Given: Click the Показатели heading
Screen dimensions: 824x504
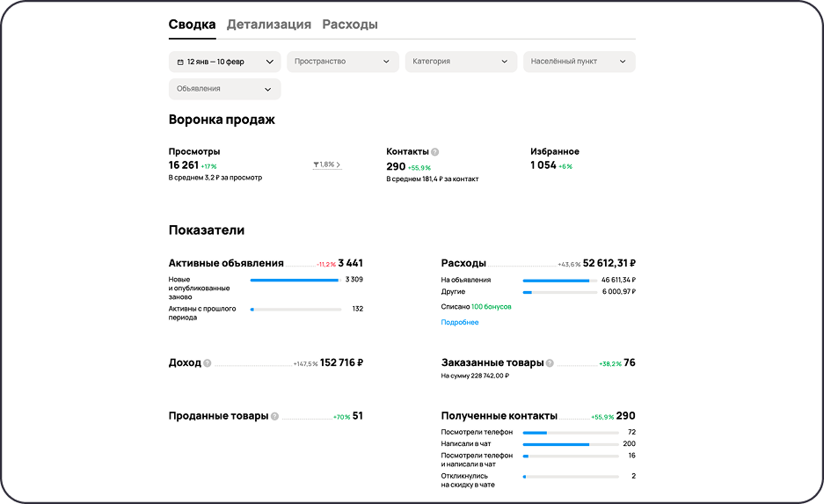Looking at the screenshot, I should click(x=207, y=230).
